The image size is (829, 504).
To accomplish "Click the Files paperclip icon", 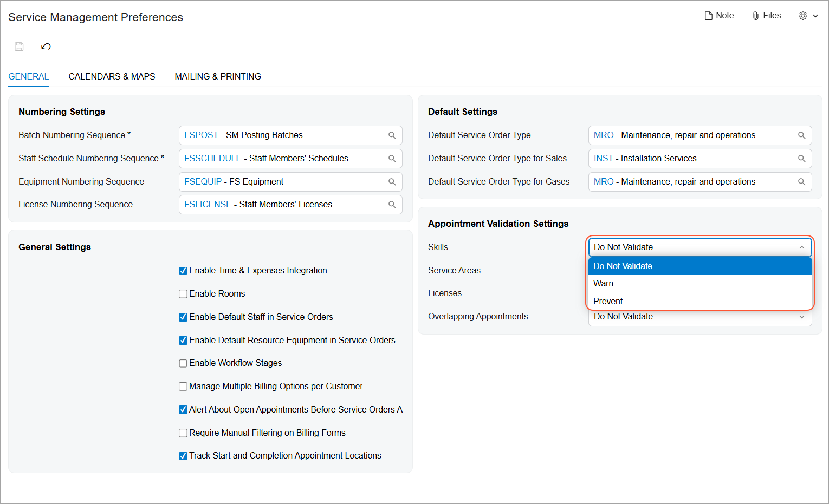I will pyautogui.click(x=756, y=16).
